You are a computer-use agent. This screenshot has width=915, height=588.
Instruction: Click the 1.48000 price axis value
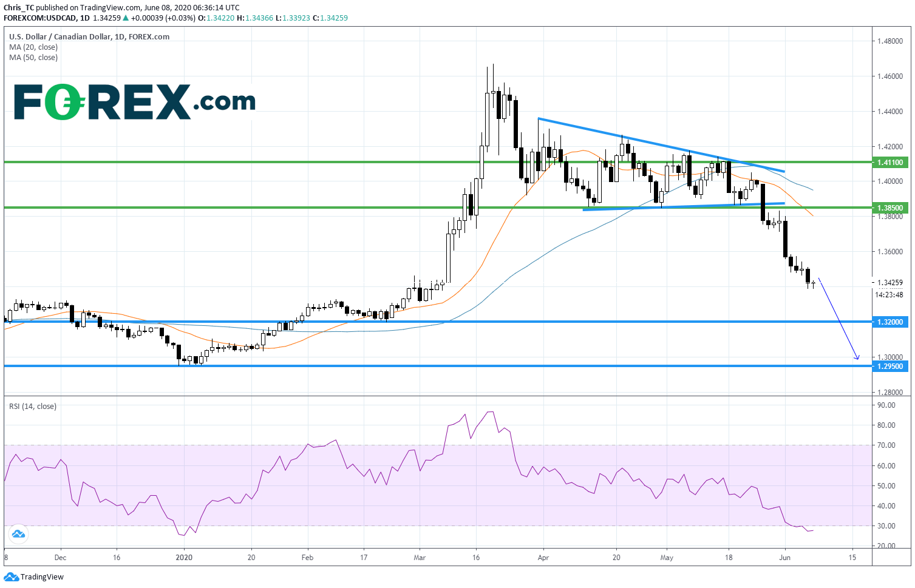[x=889, y=41]
